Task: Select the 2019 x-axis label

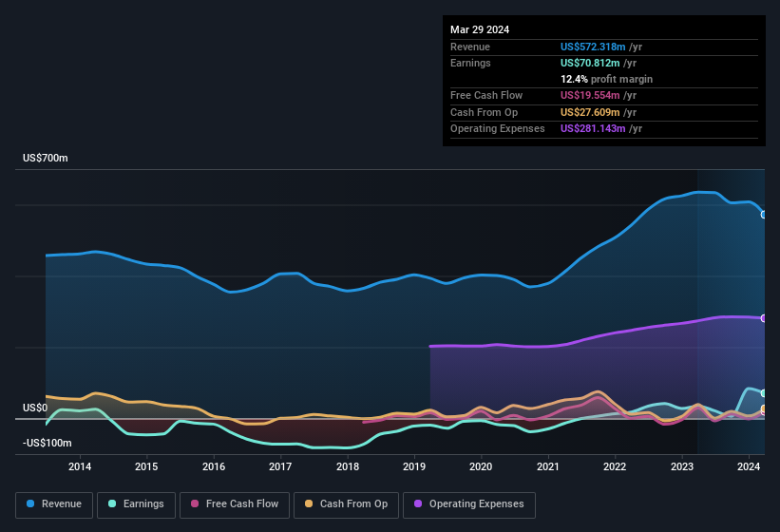Action: 414,466
